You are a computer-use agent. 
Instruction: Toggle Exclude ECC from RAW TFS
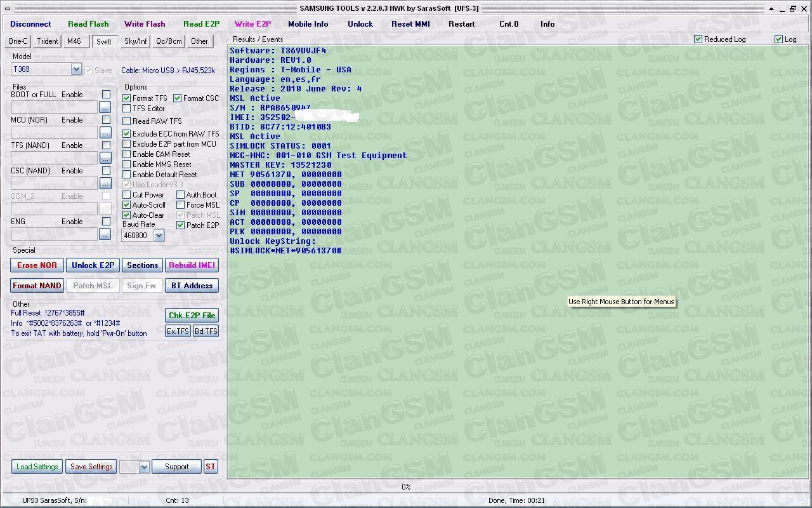tap(127, 134)
